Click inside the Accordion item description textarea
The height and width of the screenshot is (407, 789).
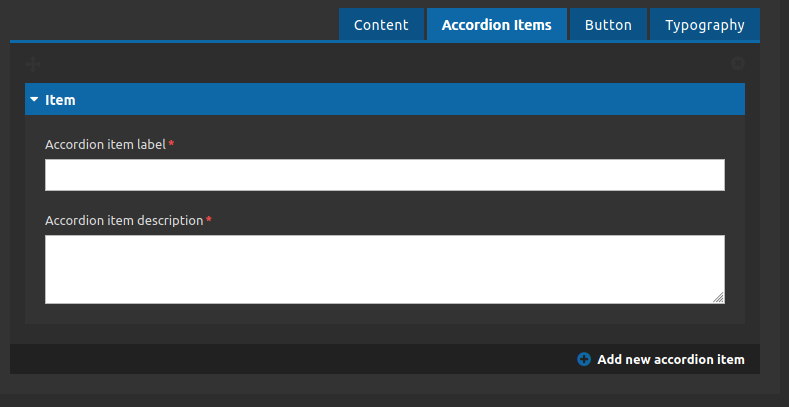(384, 268)
